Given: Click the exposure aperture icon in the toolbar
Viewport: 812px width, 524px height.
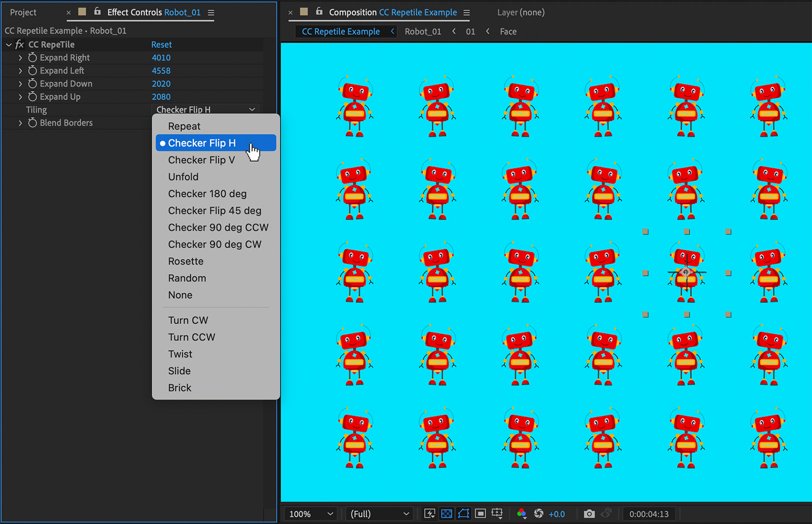Looking at the screenshot, I should pyautogui.click(x=539, y=513).
